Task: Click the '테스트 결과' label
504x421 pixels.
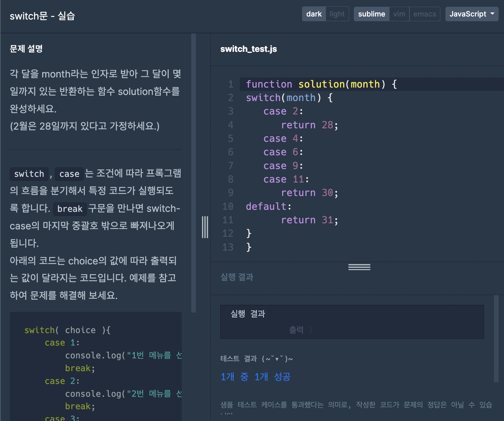Action: [239, 359]
